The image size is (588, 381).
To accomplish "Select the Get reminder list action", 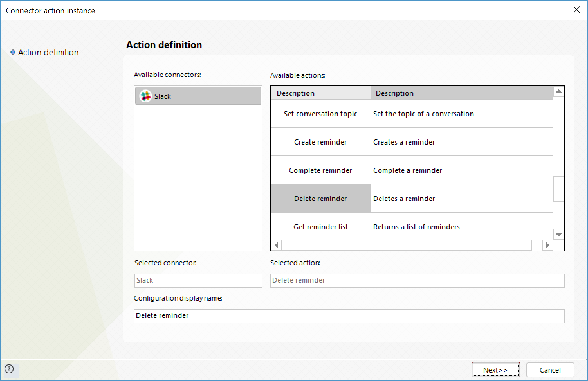I will tap(321, 226).
